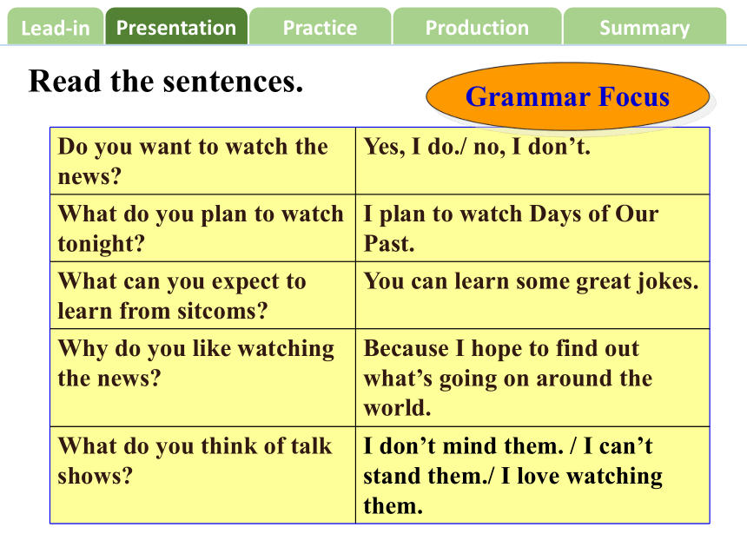Viewport: 747px width, 560px height.
Task: Switch to the Practice tab
Action: coord(320,27)
